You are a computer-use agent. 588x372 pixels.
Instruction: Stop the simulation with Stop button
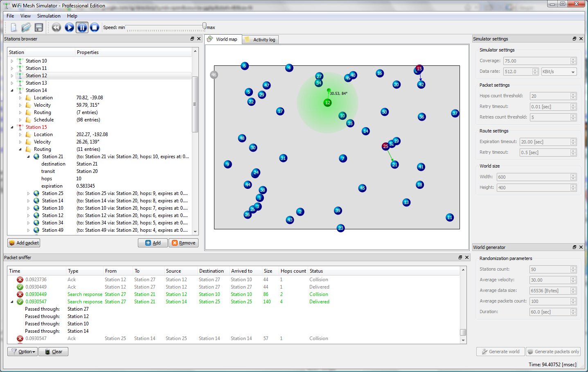[95, 27]
